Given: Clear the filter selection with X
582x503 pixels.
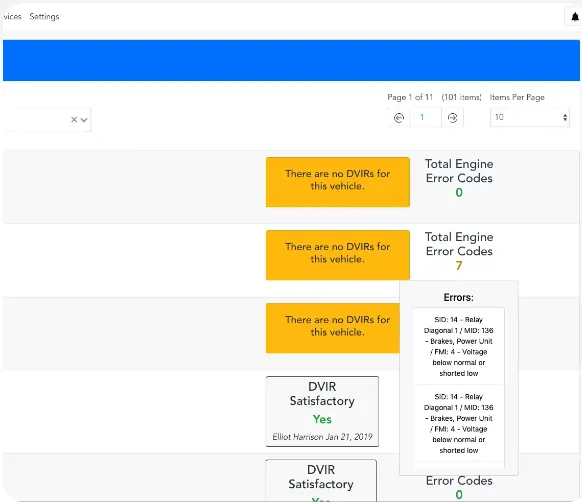Looking at the screenshot, I should (x=74, y=120).
